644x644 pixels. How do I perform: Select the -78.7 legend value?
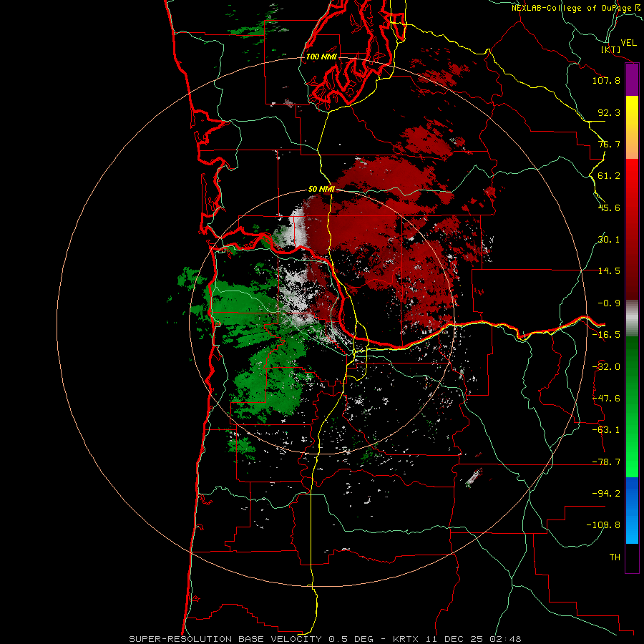[606, 462]
